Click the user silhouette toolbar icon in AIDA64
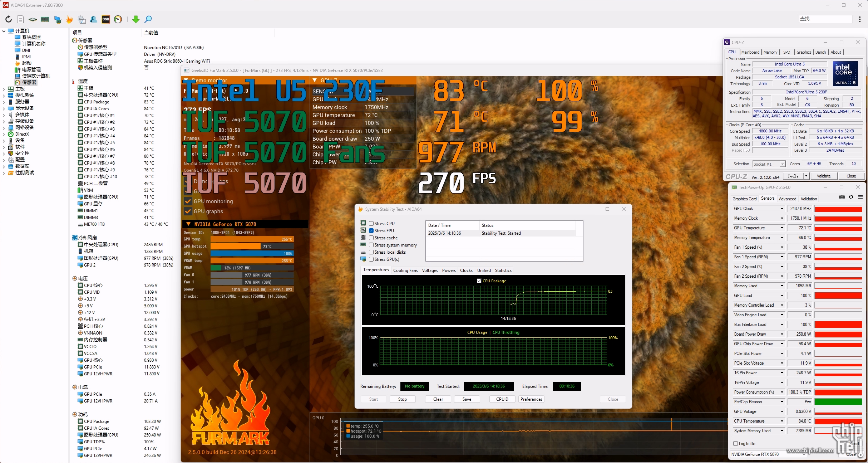 point(94,19)
